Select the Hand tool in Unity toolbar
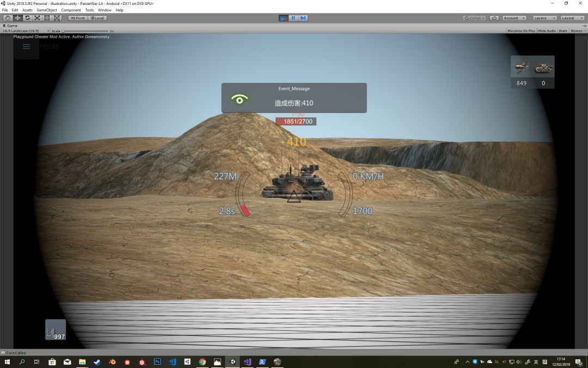Screen dimensions: 588x368 point(8,18)
